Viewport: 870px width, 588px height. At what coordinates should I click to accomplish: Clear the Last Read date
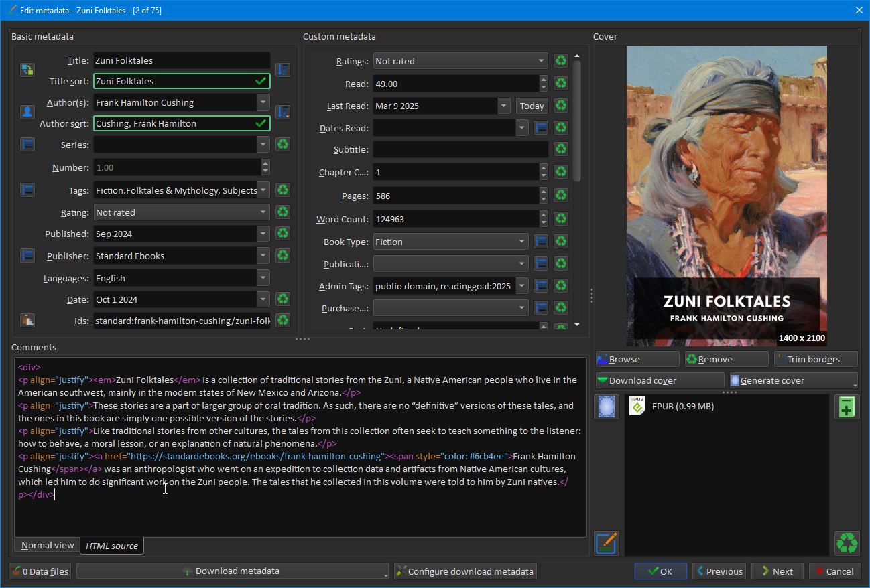click(561, 106)
